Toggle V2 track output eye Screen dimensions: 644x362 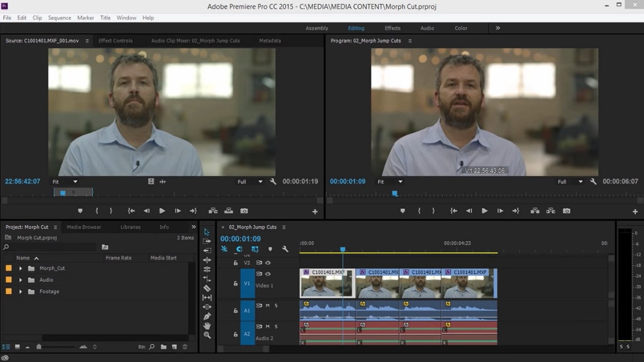268,263
